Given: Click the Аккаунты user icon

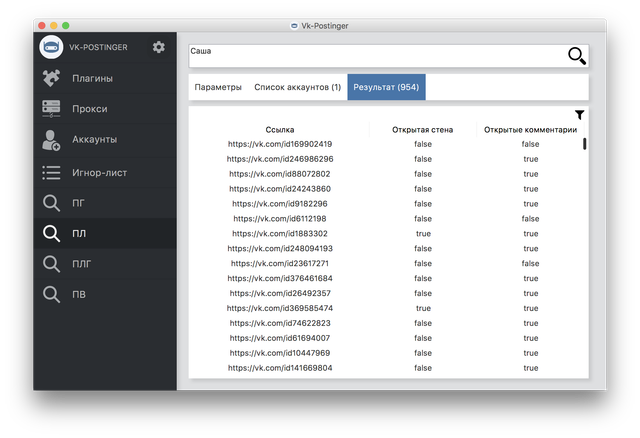Looking at the screenshot, I should [x=51, y=140].
